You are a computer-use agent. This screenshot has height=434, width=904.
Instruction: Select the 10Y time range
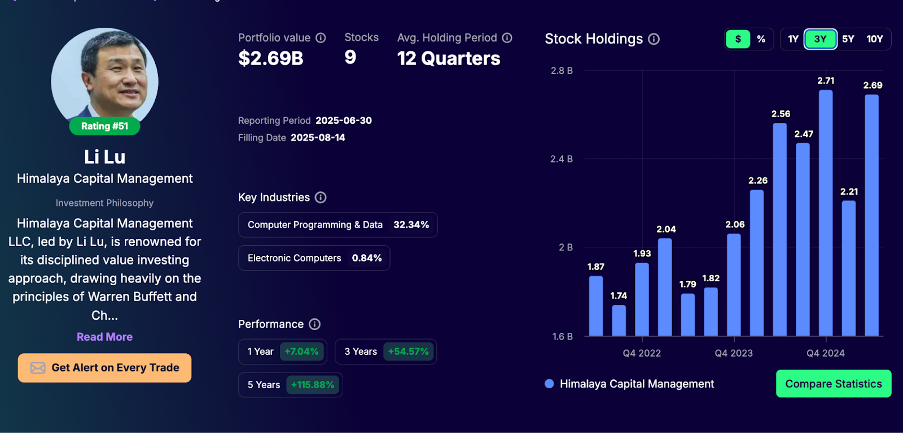pos(875,39)
